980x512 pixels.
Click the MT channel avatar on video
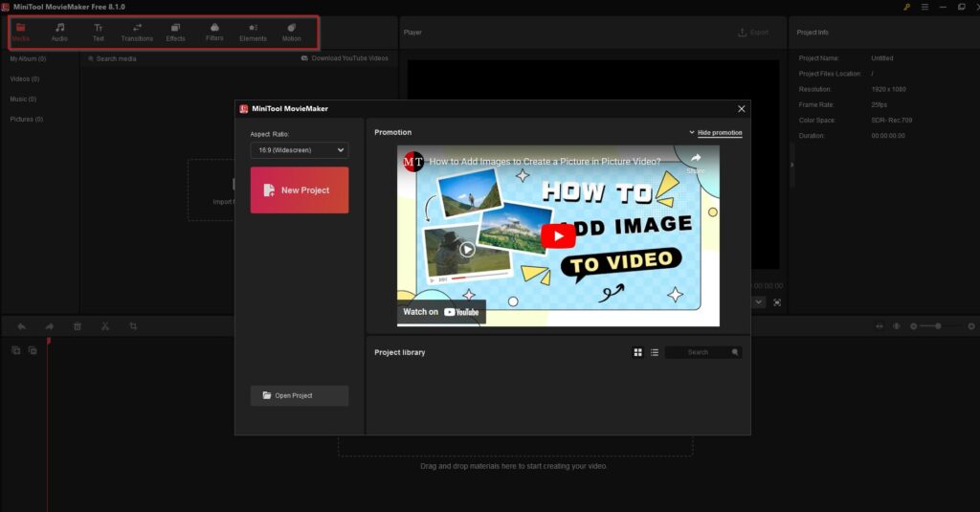[x=413, y=162]
